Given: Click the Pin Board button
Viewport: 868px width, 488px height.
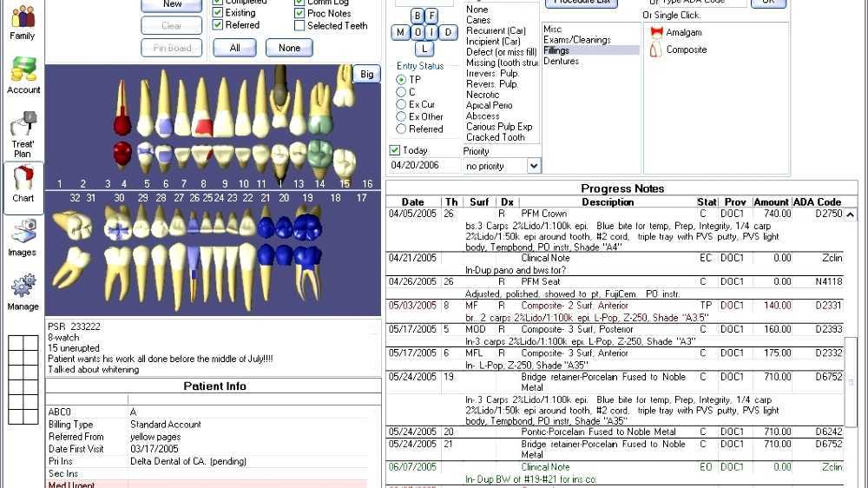Looking at the screenshot, I should coord(172,48).
